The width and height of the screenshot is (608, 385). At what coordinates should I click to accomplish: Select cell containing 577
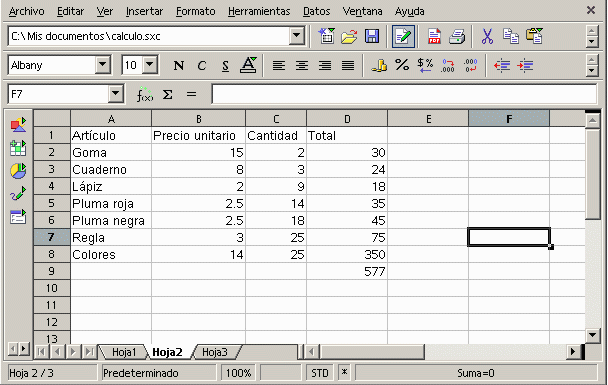(x=347, y=271)
